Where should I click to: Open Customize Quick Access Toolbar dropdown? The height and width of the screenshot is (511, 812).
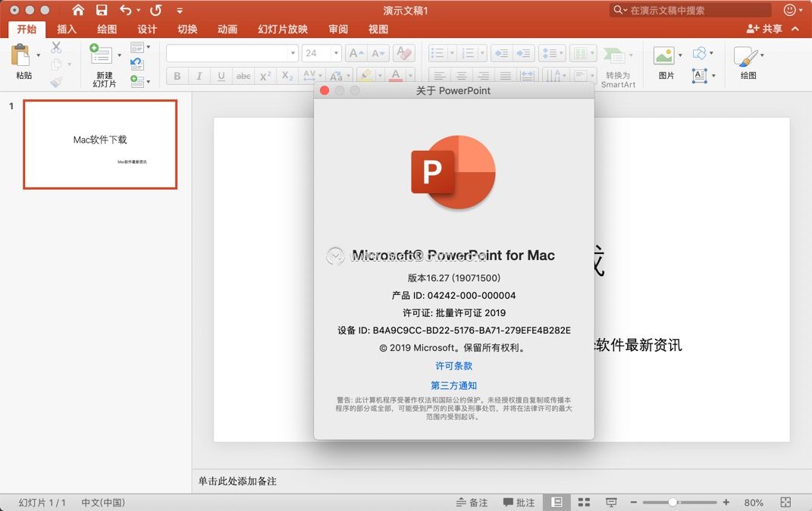(179, 11)
